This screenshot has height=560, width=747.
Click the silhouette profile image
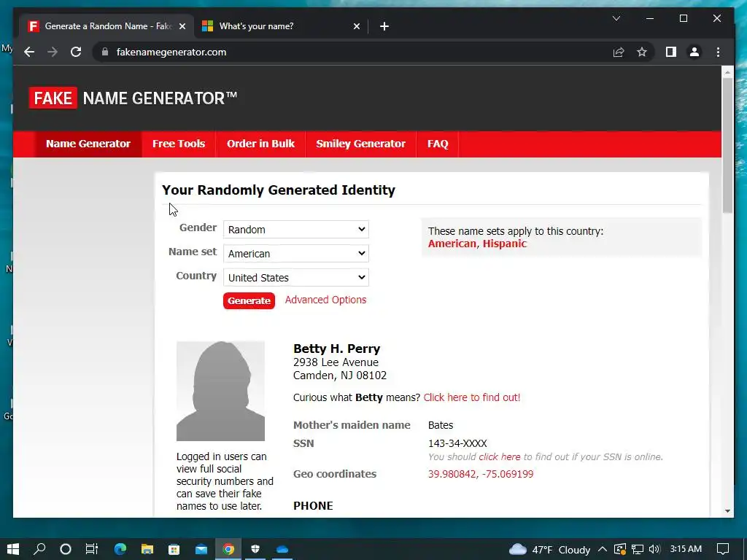point(220,391)
